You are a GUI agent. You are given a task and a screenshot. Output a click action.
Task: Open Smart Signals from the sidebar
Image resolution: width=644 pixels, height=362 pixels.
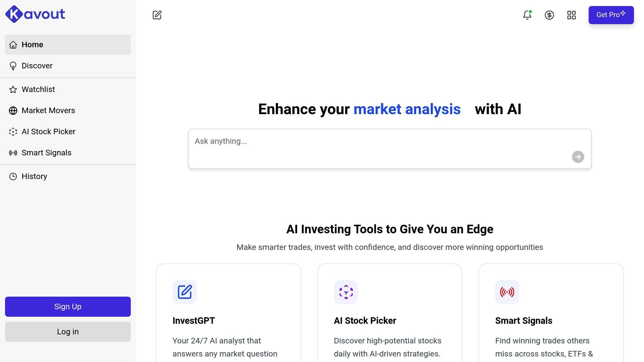click(68, 152)
